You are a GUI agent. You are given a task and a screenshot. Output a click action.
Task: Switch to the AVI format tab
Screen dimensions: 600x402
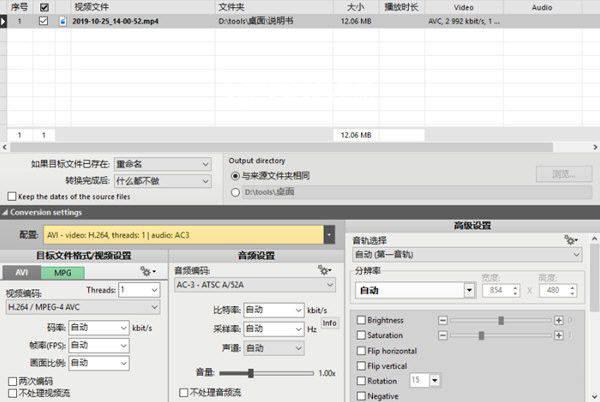[x=22, y=272]
